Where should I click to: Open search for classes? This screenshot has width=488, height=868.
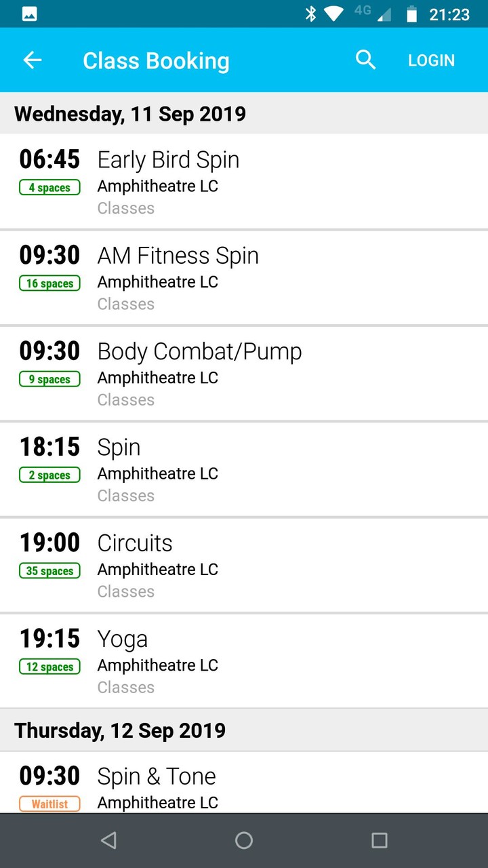[366, 60]
